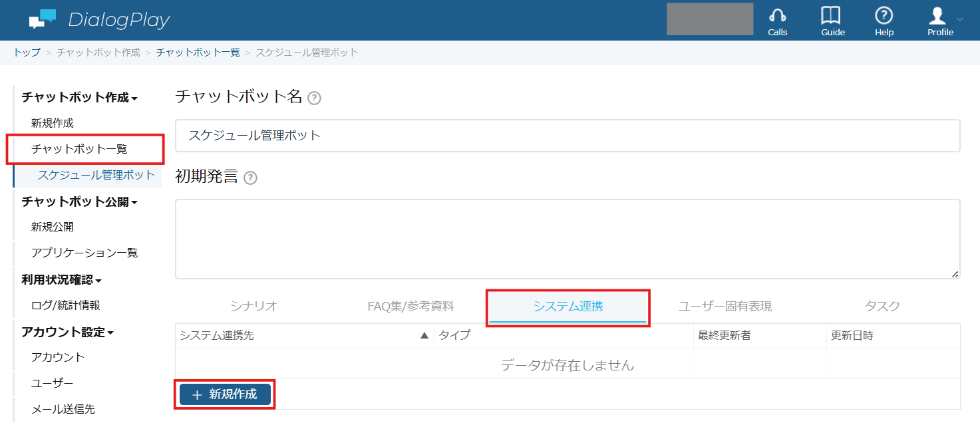Click help icon beside チャットボット名
This screenshot has width=980, height=423.
point(315,98)
